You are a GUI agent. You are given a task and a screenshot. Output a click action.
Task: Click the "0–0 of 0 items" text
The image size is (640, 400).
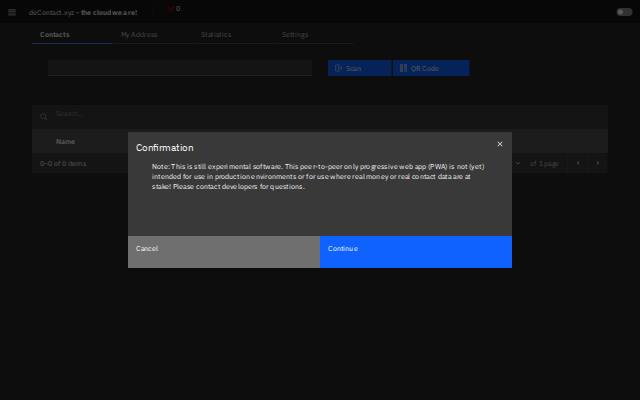click(x=63, y=163)
